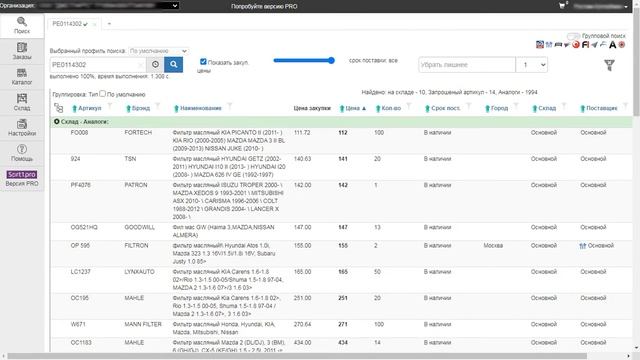Open the filter funnel for Срок пост. column
Image resolution: width=640 pixels, height=360 pixels.
pos(469,107)
